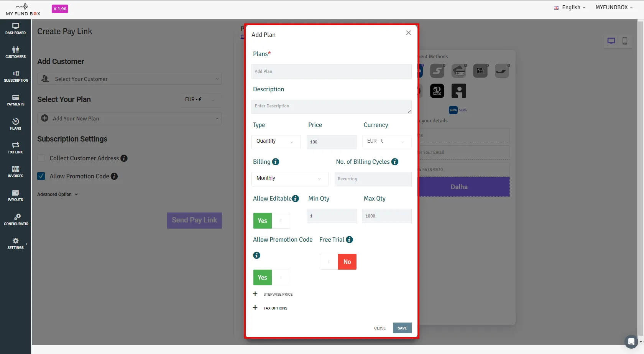Open Add Your New Plan dropdown
Image resolution: width=644 pixels, height=354 pixels.
click(x=130, y=119)
